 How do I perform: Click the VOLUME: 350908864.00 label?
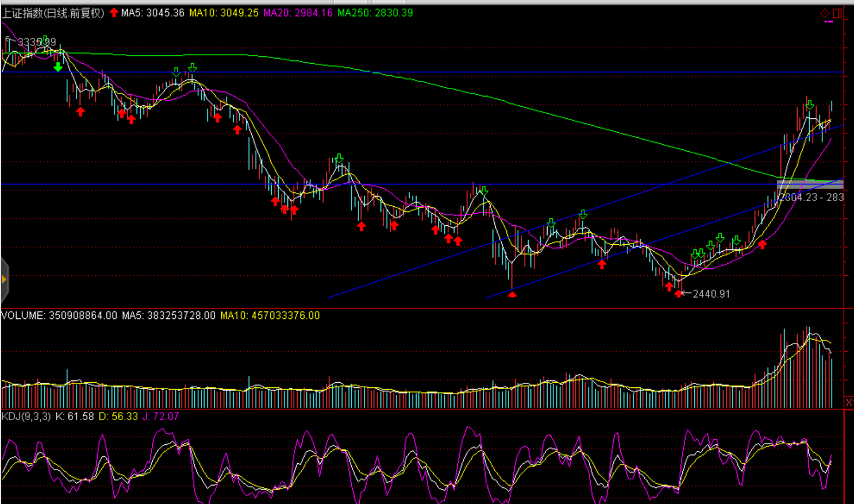(x=59, y=316)
